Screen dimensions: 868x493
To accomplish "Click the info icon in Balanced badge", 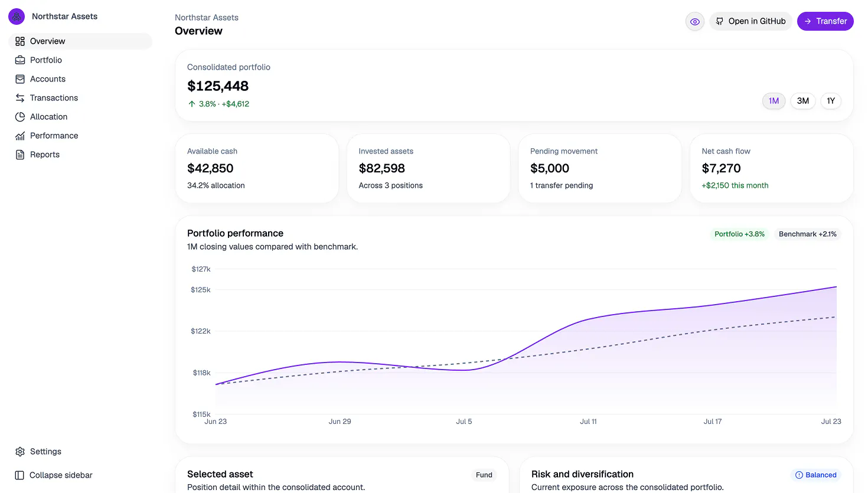I will click(799, 475).
